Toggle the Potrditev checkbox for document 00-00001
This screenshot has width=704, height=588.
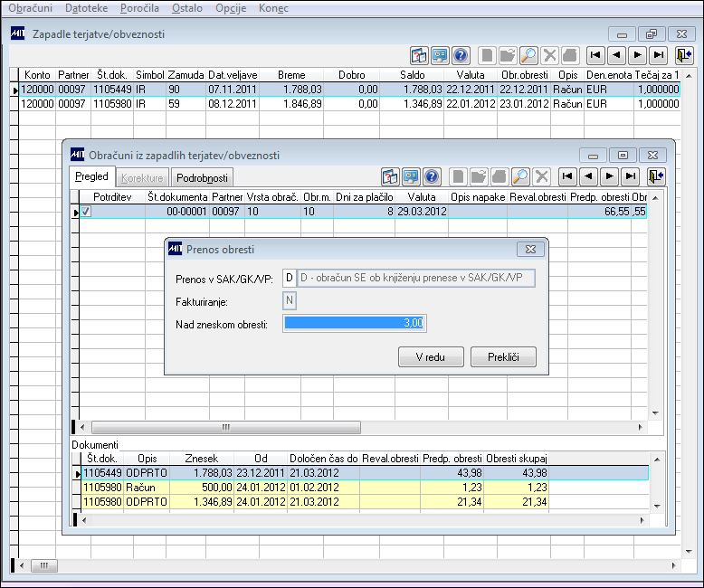pos(86,212)
